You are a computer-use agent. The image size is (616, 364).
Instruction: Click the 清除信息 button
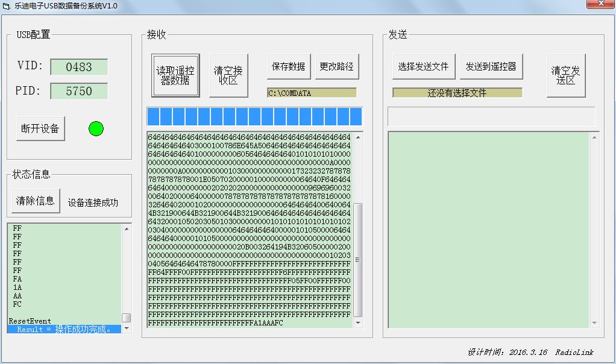click(36, 201)
